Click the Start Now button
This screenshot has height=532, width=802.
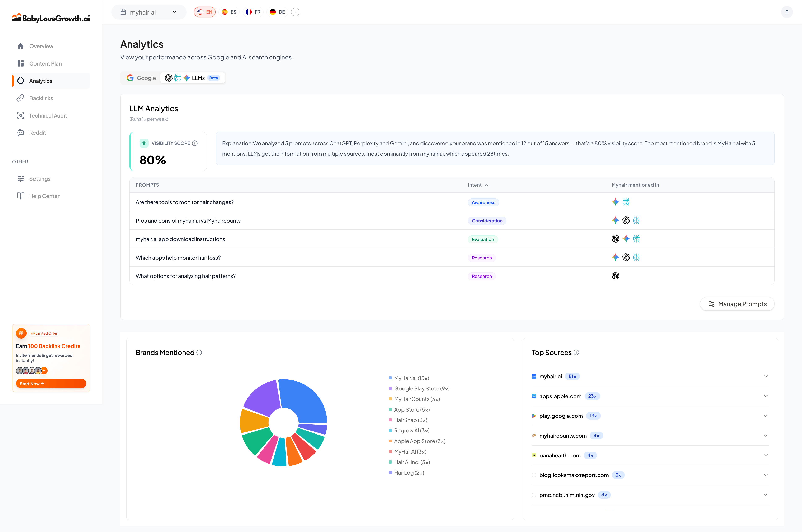pos(51,384)
